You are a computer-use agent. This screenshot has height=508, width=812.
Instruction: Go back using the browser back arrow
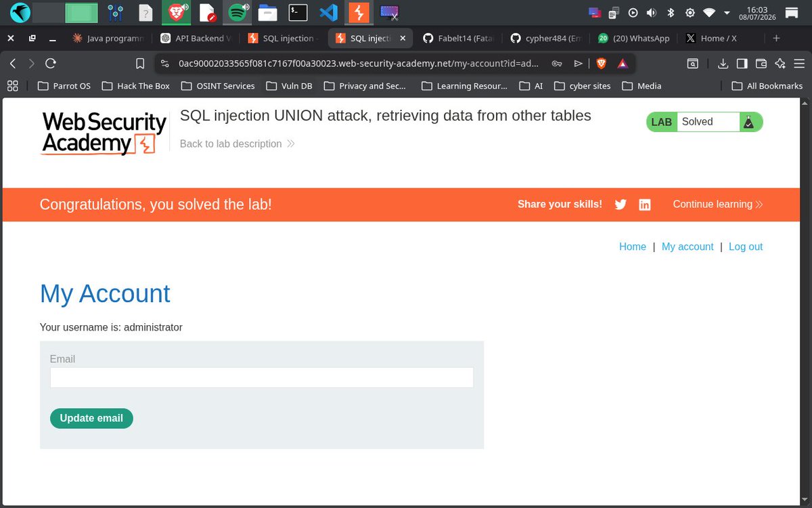(13, 64)
